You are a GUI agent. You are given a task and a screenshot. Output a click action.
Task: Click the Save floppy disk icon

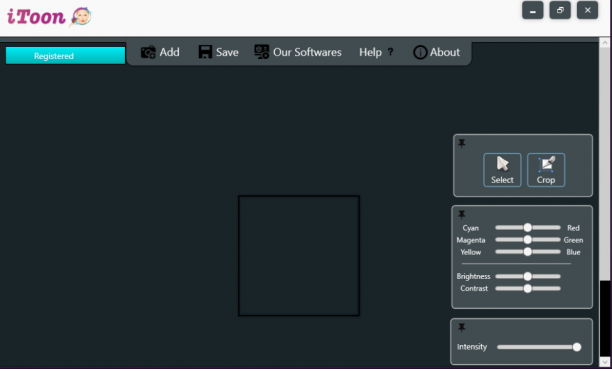pos(205,52)
